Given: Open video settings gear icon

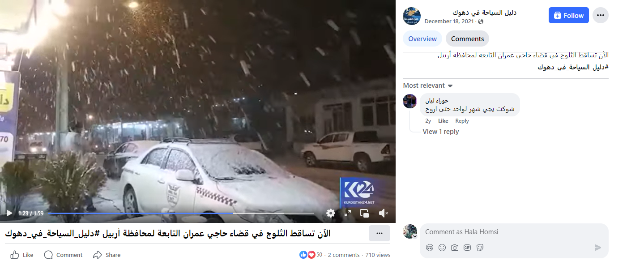Looking at the screenshot, I should 331,214.
